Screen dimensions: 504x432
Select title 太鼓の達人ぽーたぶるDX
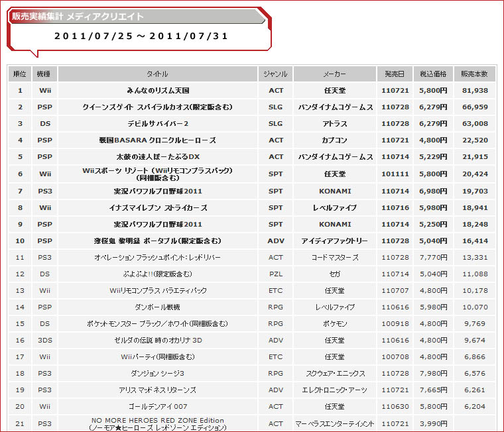tap(158, 157)
